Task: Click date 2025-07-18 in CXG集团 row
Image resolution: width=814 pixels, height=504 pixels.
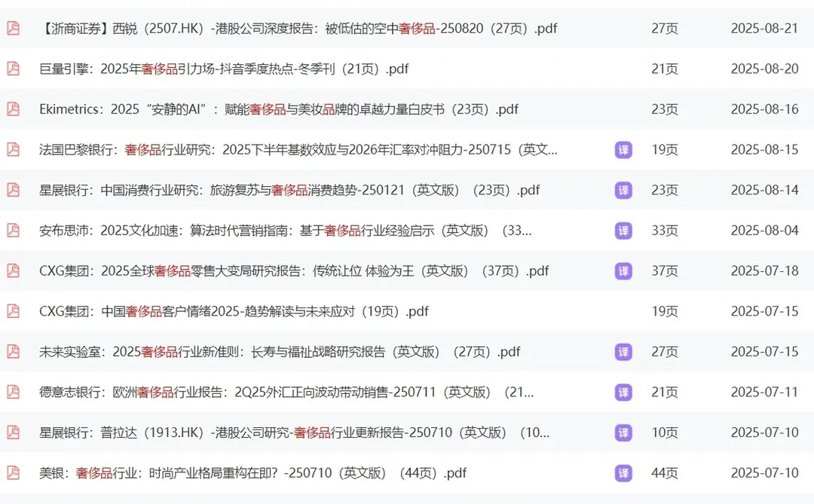Action: (764, 270)
